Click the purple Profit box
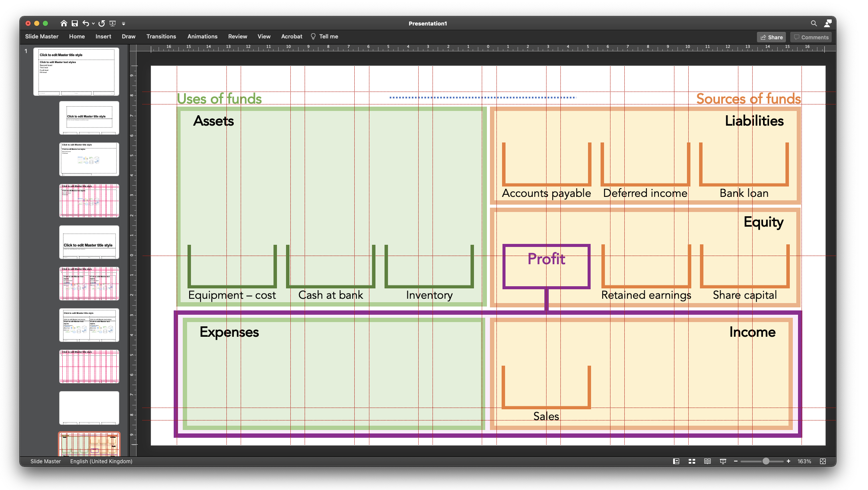This screenshot has height=490, width=868. point(546,266)
